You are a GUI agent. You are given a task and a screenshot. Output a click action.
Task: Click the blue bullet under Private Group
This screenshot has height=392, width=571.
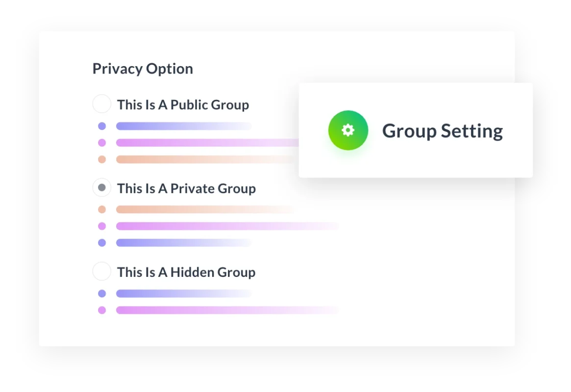pyautogui.click(x=102, y=243)
